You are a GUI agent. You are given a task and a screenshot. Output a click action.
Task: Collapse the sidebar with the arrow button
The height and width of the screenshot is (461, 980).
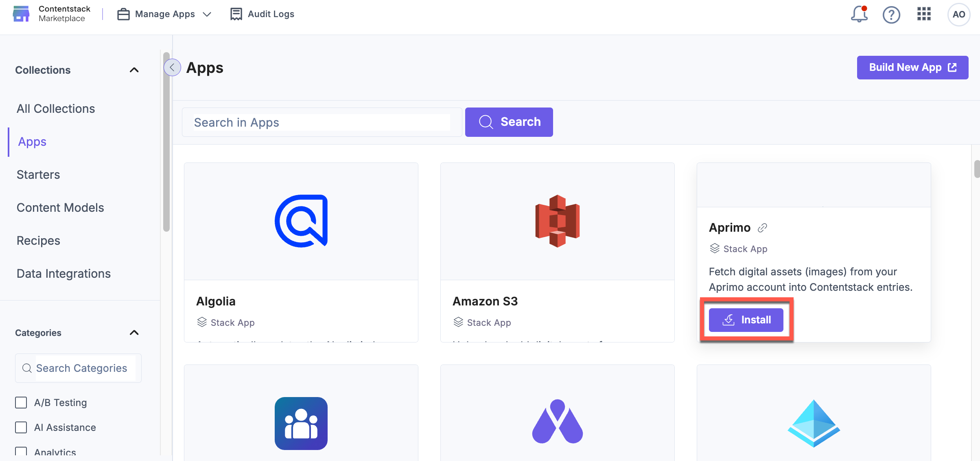point(172,68)
